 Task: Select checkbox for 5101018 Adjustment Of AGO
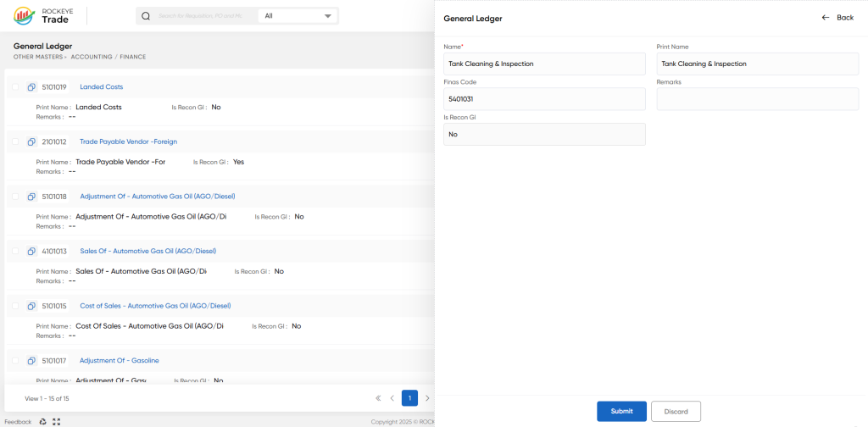pos(15,197)
